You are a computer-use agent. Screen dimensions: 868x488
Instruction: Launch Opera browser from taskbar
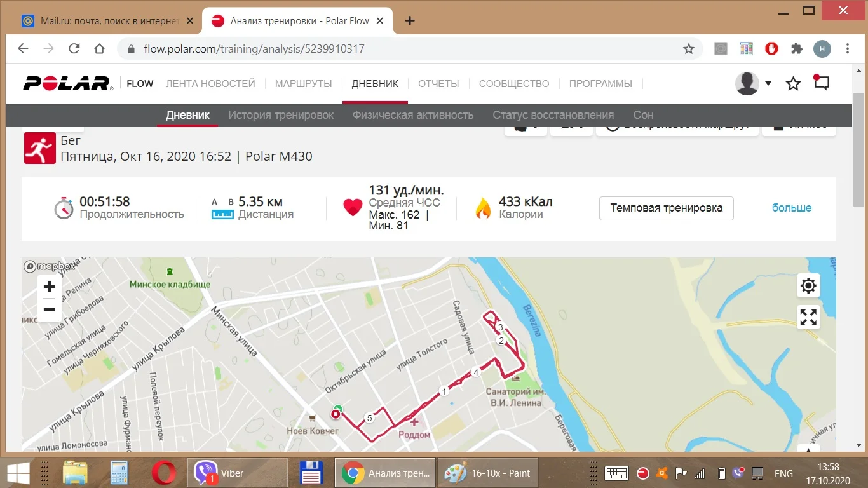point(163,473)
